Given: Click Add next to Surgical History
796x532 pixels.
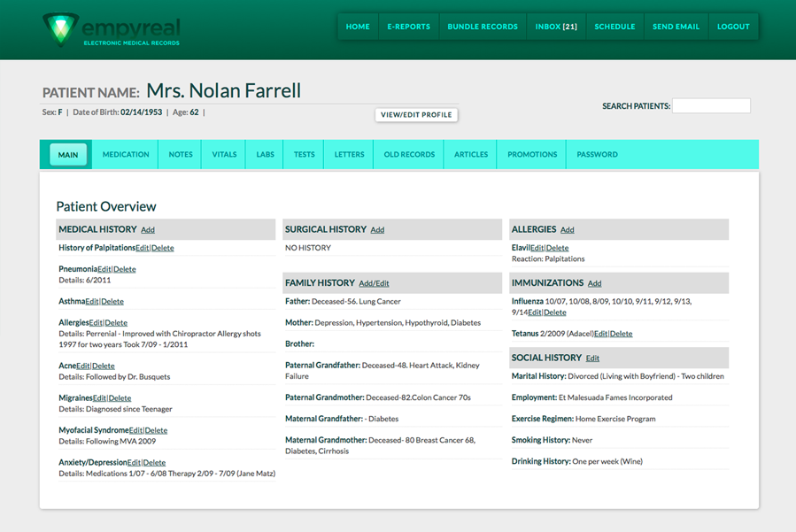Looking at the screenshot, I should click(x=377, y=230).
